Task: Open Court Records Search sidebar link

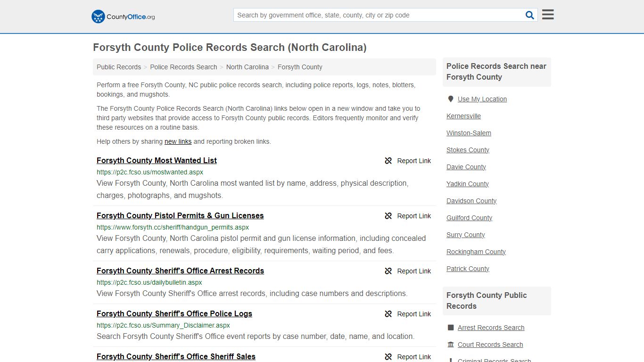Action: (490, 345)
